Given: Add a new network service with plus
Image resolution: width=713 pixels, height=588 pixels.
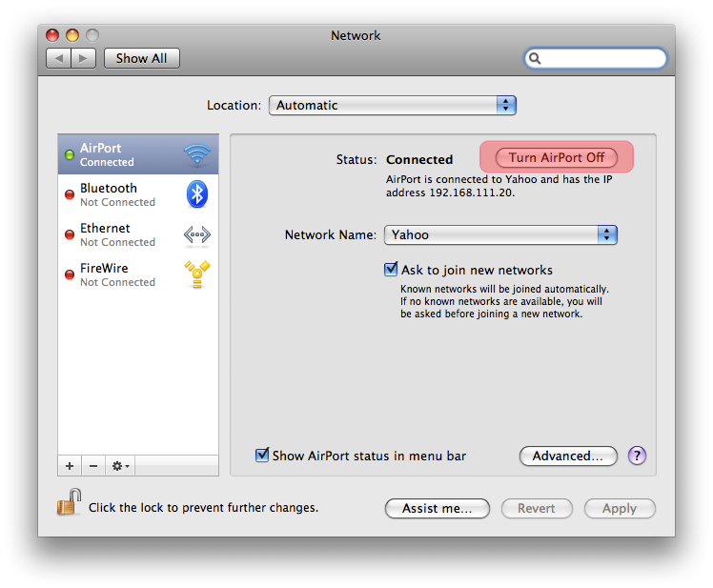Looking at the screenshot, I should (70, 466).
